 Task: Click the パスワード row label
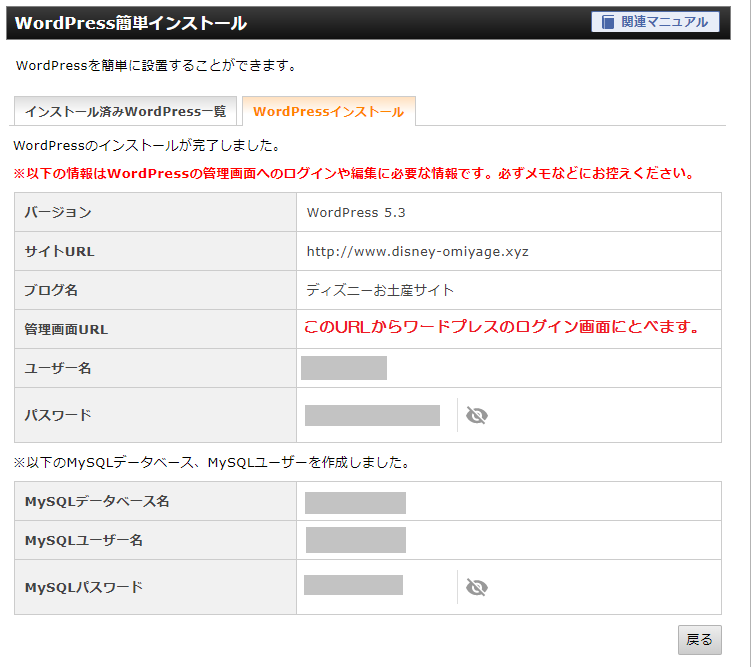point(57,415)
